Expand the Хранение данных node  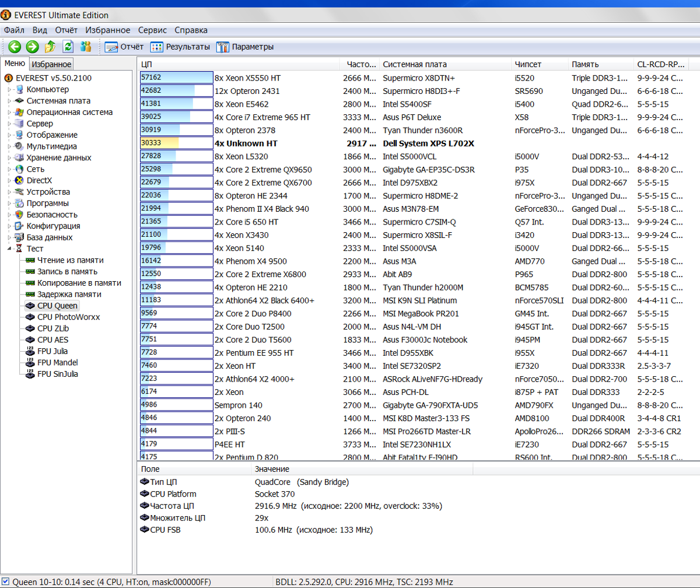click(9, 157)
